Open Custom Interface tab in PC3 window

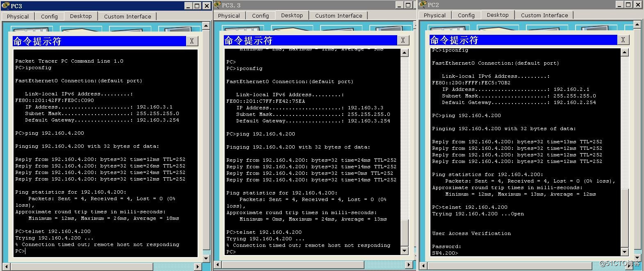tap(127, 16)
